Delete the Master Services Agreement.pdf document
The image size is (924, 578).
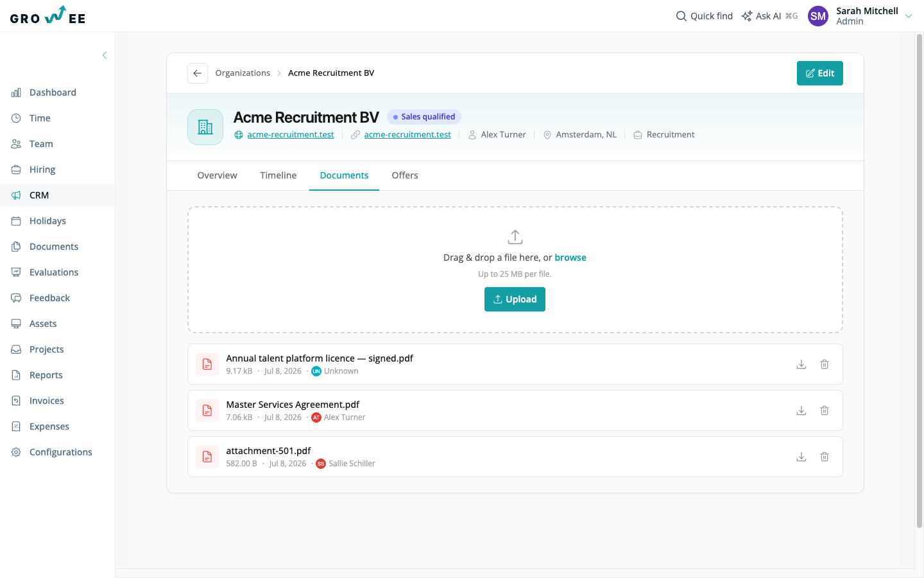point(825,410)
